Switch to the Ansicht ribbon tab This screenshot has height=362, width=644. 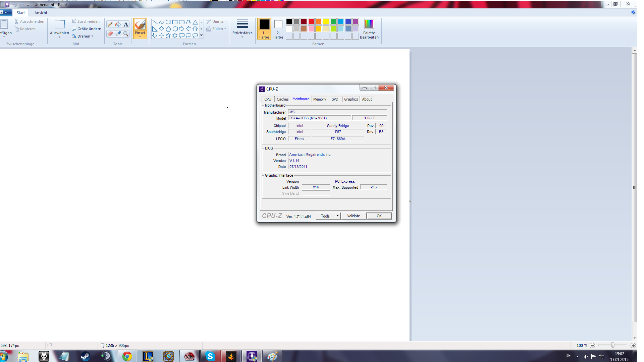(41, 13)
